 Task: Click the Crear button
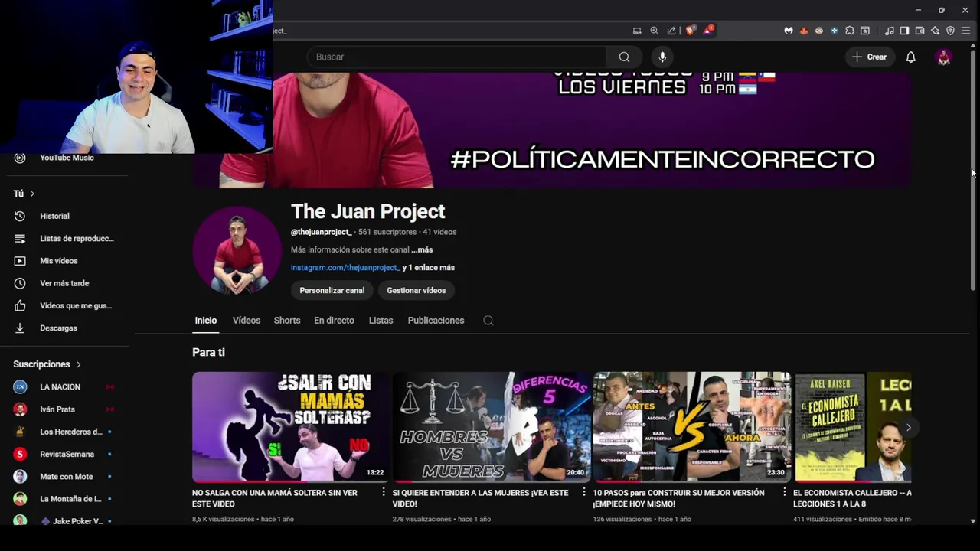click(870, 57)
